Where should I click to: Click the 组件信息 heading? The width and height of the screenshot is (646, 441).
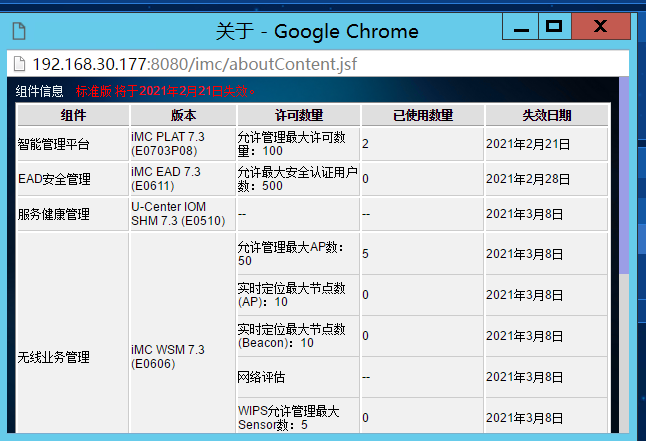[x=40, y=91]
